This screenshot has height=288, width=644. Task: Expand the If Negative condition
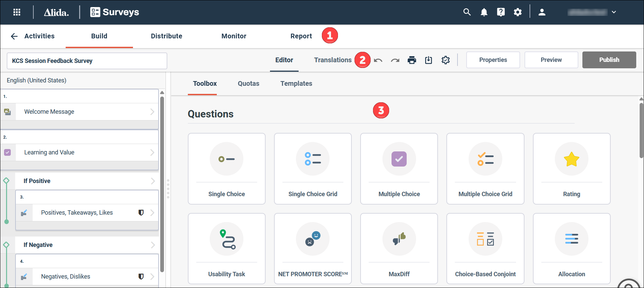coord(153,245)
